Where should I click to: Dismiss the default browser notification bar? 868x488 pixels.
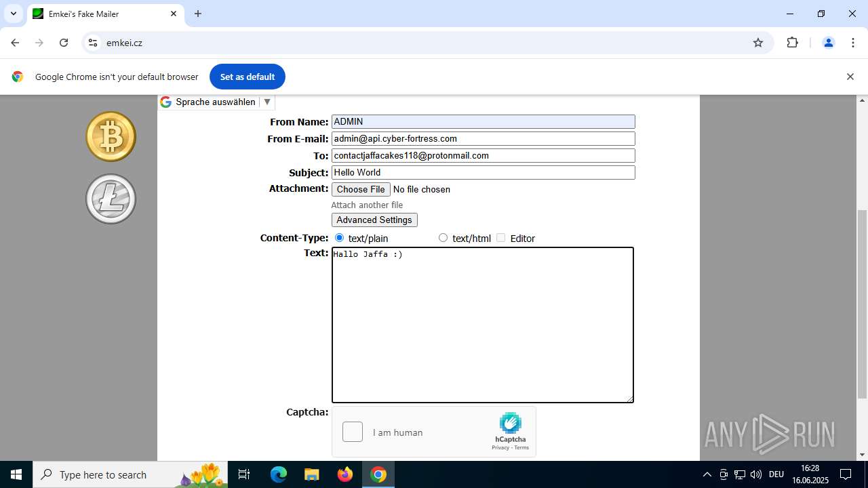click(850, 77)
